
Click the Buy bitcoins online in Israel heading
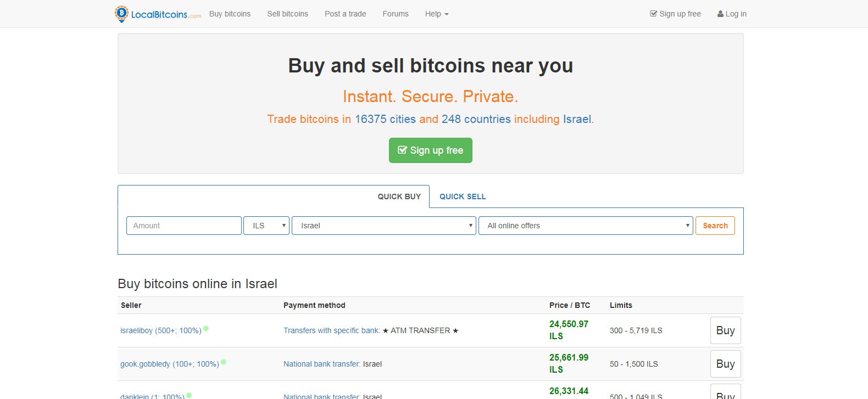(x=197, y=284)
